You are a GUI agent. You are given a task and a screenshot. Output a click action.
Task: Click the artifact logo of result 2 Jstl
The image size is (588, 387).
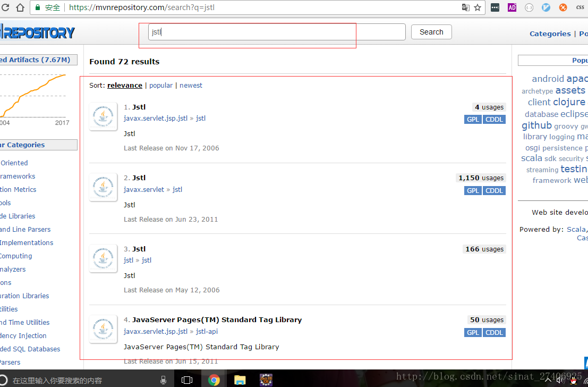tap(103, 187)
